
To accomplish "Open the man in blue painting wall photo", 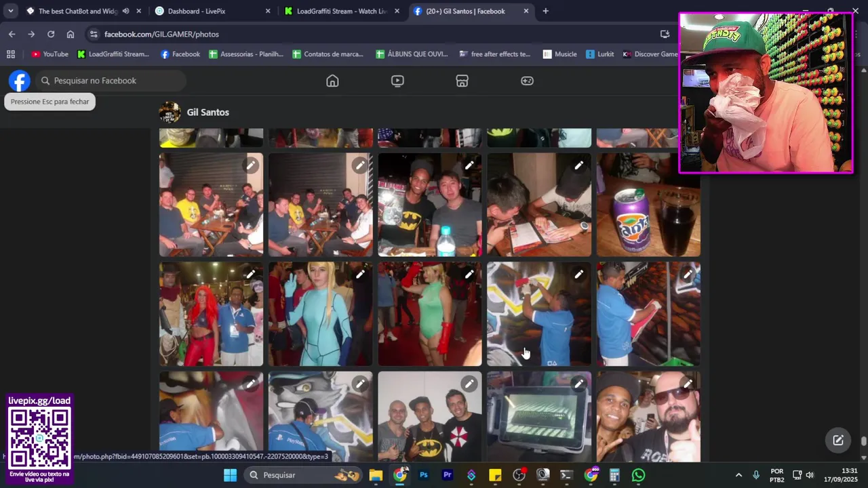I will (x=648, y=314).
